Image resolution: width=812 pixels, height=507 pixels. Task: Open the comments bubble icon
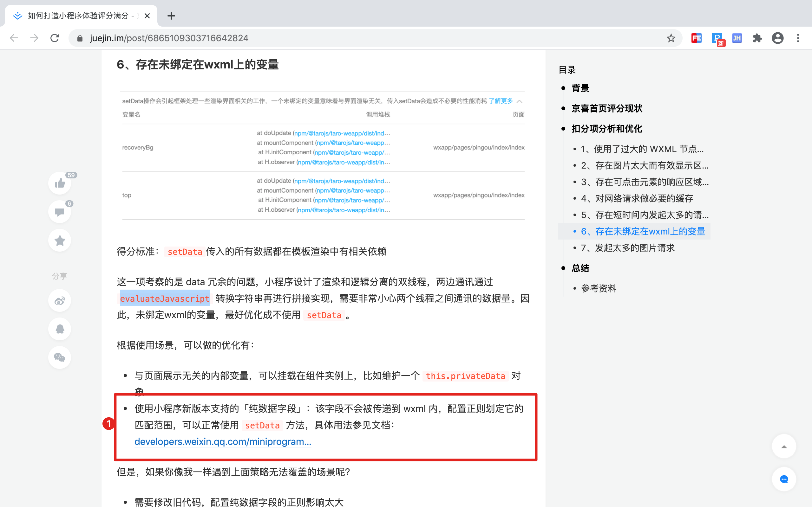click(x=60, y=212)
